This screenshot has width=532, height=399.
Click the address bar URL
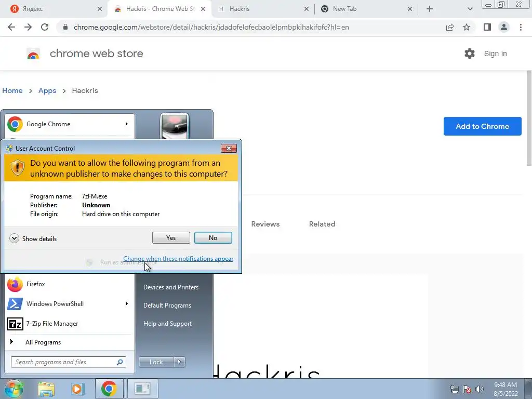pos(211,27)
